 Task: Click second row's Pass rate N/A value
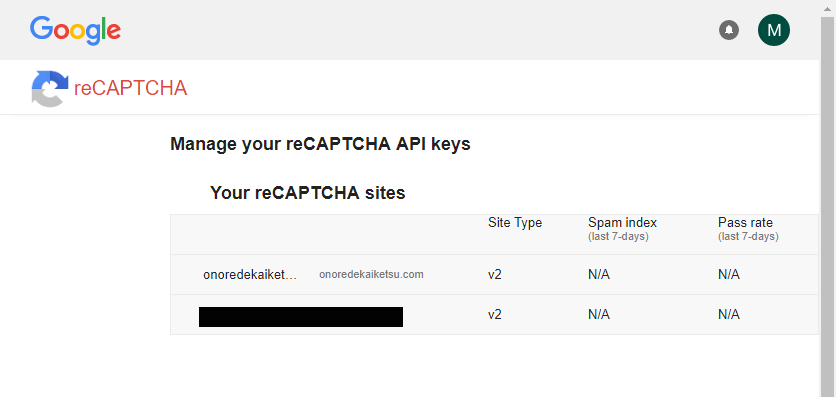729,315
